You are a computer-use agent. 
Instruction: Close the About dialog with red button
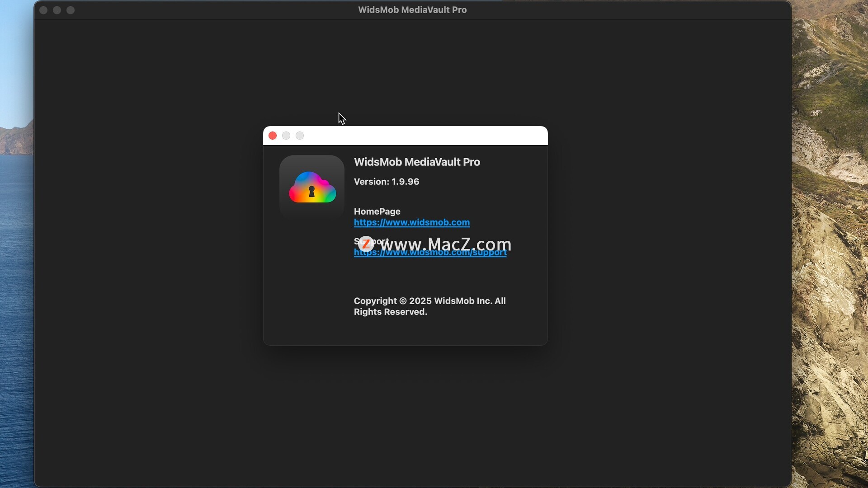click(x=273, y=136)
